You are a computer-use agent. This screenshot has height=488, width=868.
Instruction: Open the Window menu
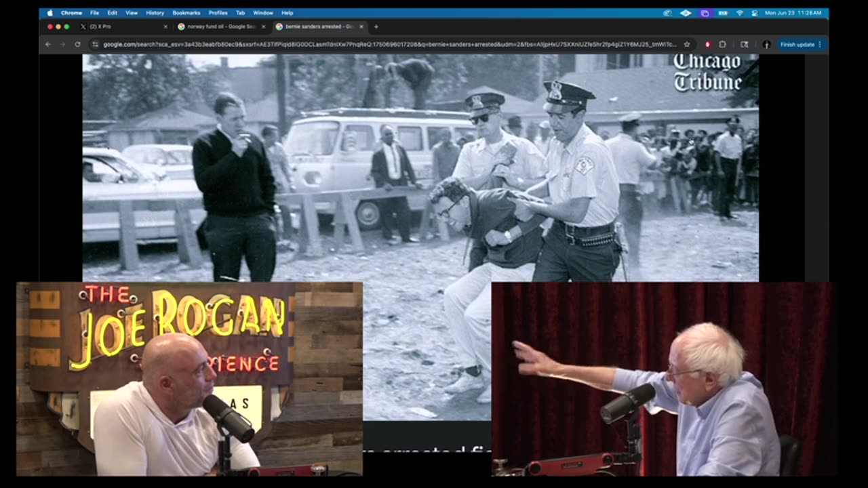click(x=263, y=13)
